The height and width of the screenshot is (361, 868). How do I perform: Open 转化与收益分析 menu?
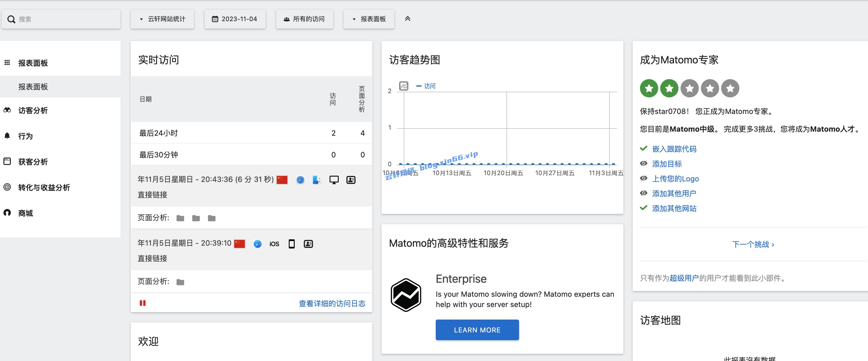click(x=44, y=187)
